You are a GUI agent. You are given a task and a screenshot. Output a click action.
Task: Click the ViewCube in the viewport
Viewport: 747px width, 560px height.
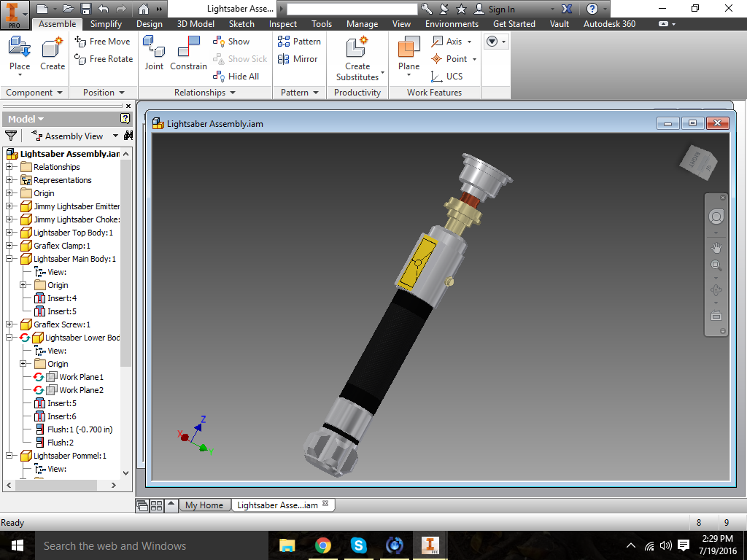[698, 163]
